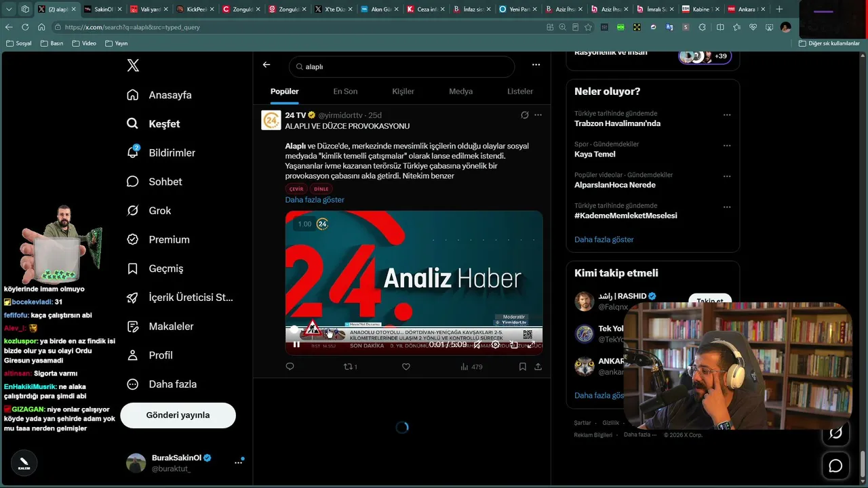Screen dimensions: 868x488
Task: Go to Anasayfa in the sidebar
Action: click(159, 95)
